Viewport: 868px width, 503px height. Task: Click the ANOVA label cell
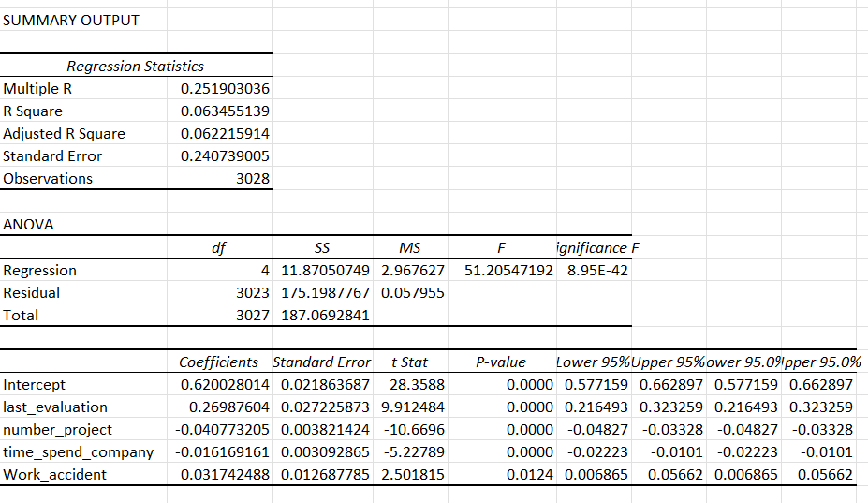pyautogui.click(x=28, y=225)
